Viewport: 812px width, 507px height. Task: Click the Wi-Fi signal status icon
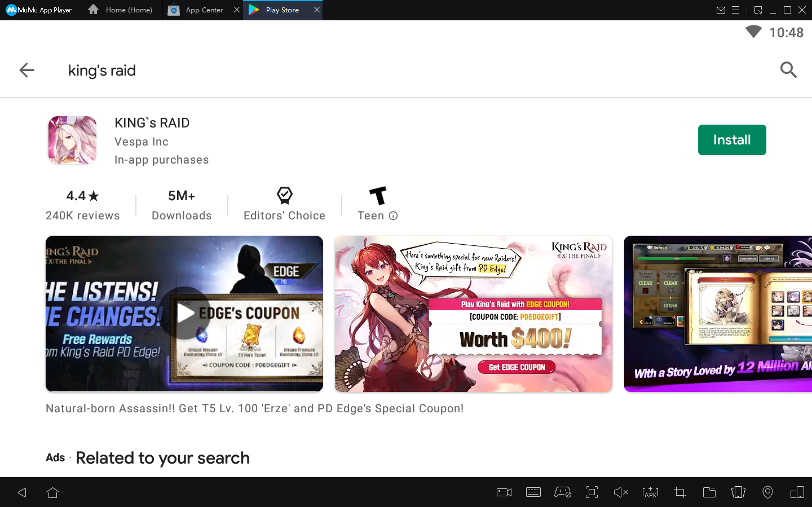tap(753, 32)
